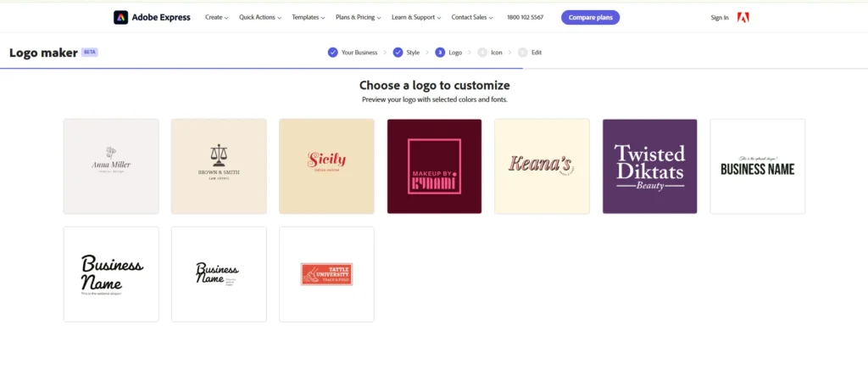
Task: Open the Quick Actions dropdown
Action: 260,17
